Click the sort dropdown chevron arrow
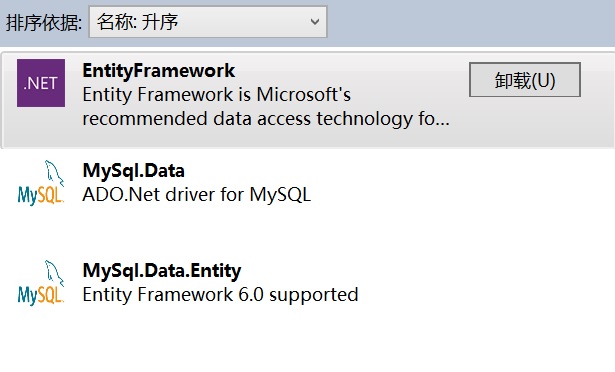615x372 pixels. [x=315, y=22]
